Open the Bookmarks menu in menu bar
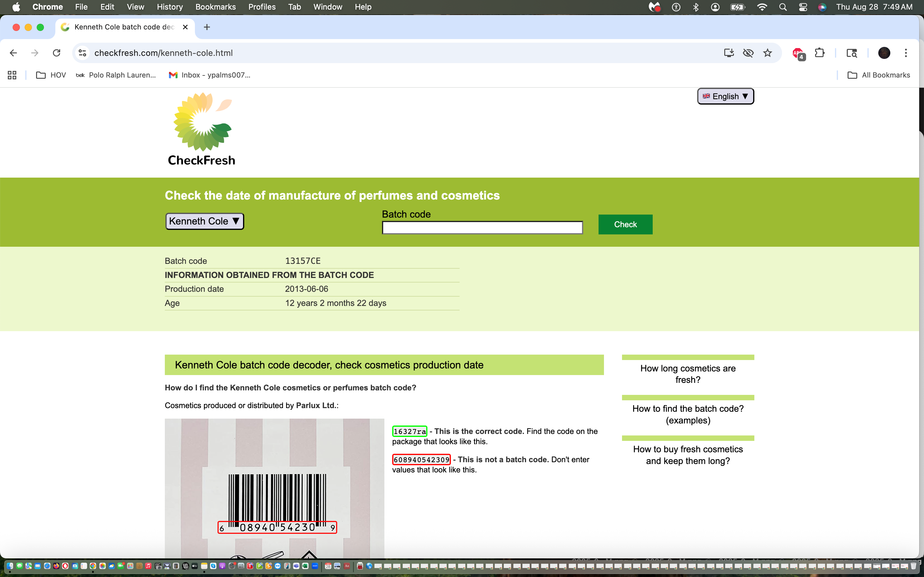 coord(215,7)
